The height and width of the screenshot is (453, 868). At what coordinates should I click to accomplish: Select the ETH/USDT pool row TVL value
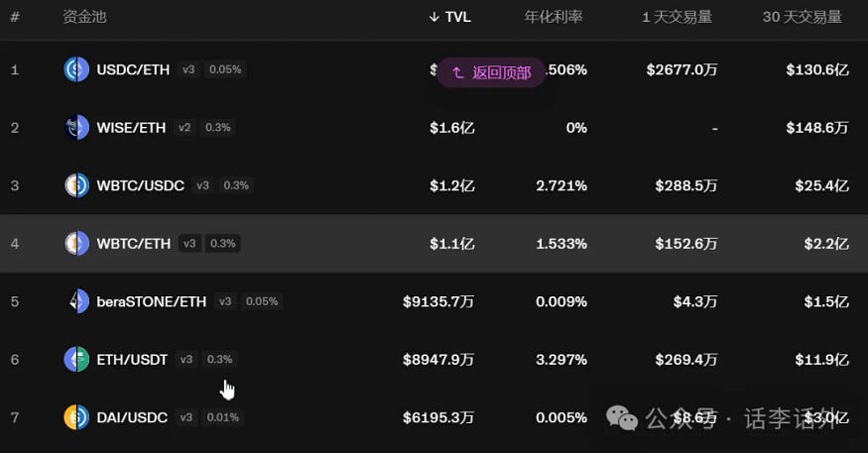(x=438, y=360)
